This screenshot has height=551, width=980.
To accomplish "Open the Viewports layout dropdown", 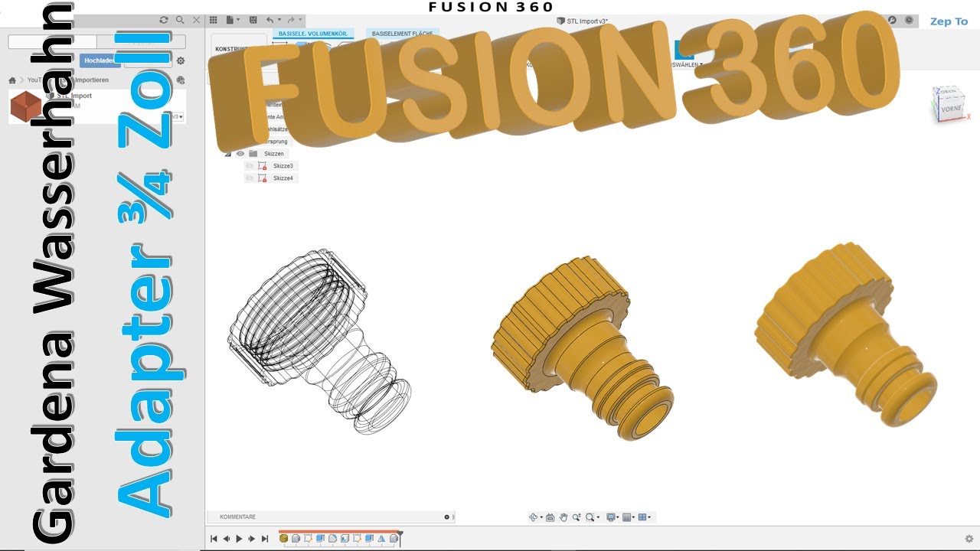I will click(x=644, y=517).
